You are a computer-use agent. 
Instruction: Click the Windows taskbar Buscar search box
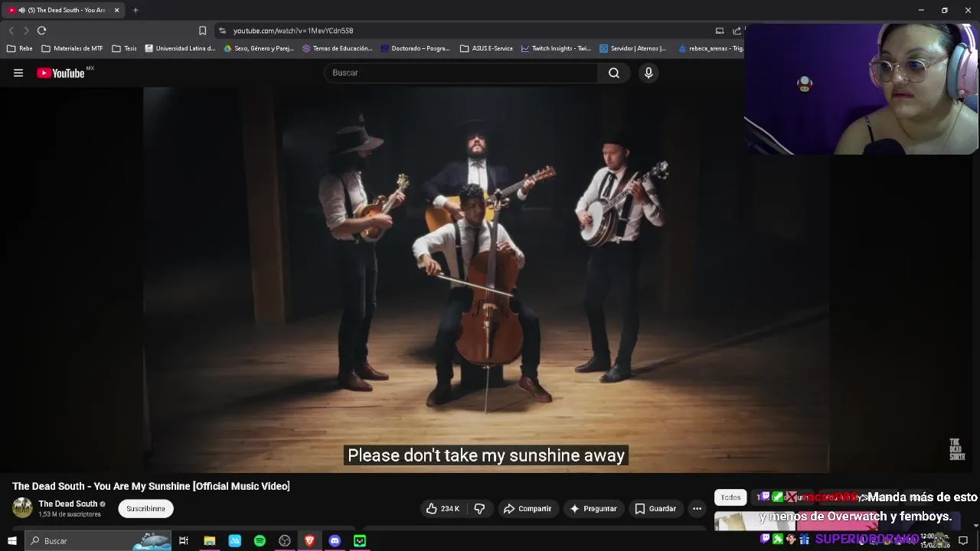(x=98, y=541)
